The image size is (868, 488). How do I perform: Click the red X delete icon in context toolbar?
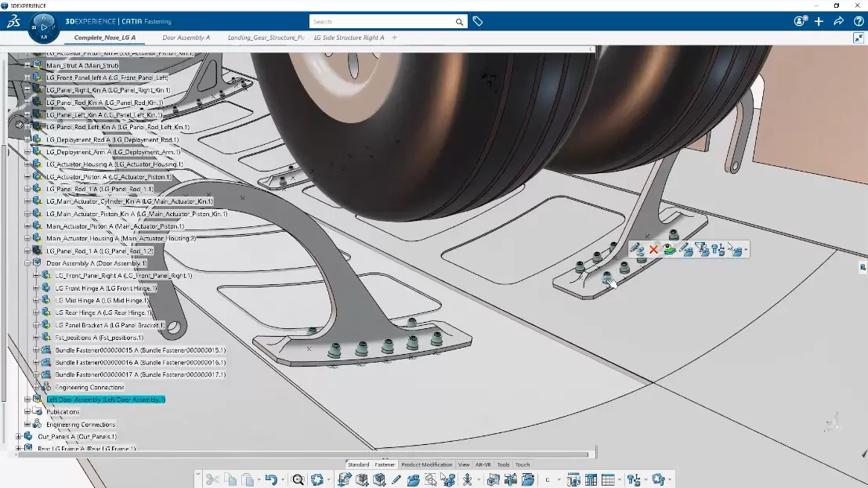coord(653,250)
